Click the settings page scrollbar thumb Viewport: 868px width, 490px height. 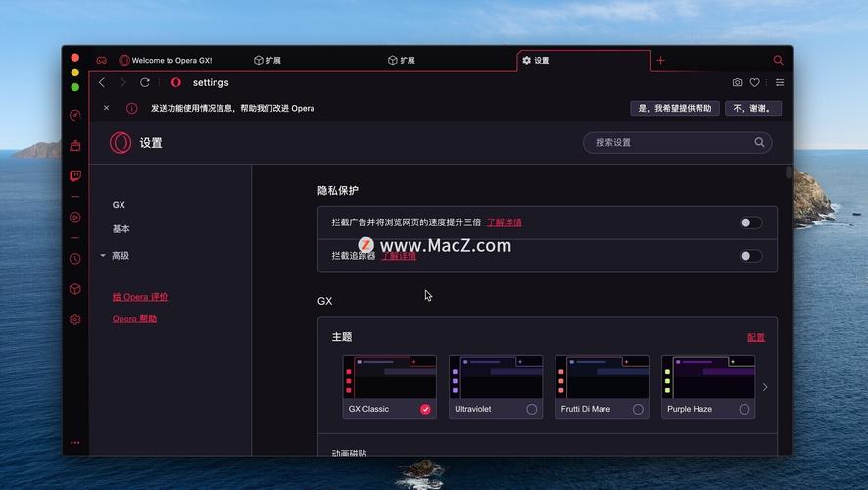point(789,172)
